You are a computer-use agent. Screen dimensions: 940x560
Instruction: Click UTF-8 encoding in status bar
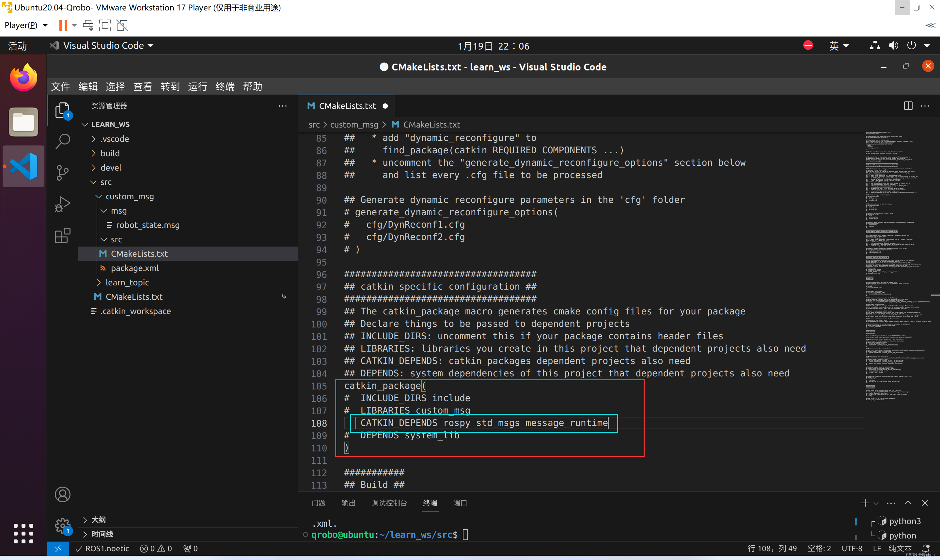852,548
